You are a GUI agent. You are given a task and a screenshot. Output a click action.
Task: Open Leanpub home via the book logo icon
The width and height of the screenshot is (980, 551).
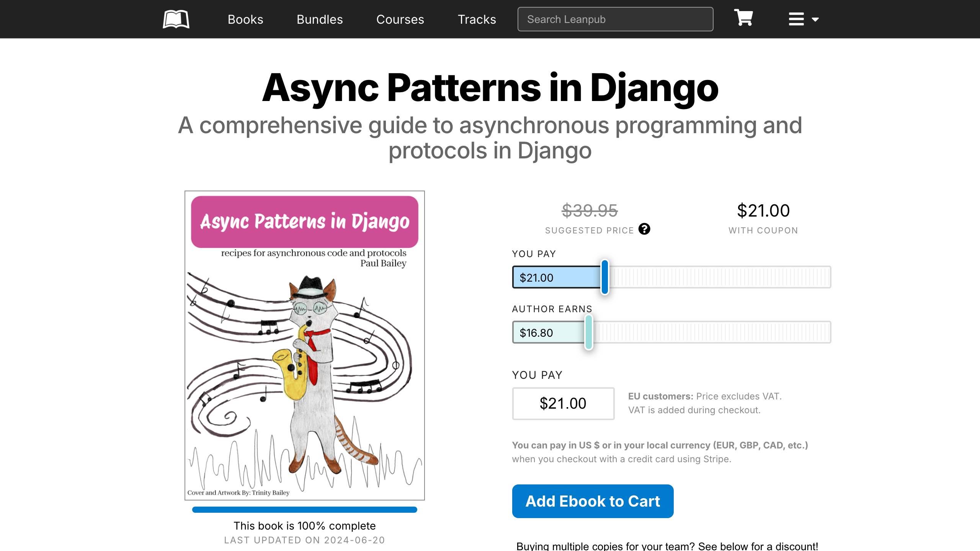pos(176,19)
